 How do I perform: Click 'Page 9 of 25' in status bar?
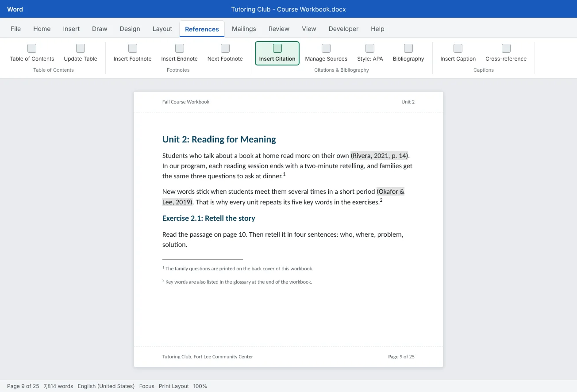[23, 386]
